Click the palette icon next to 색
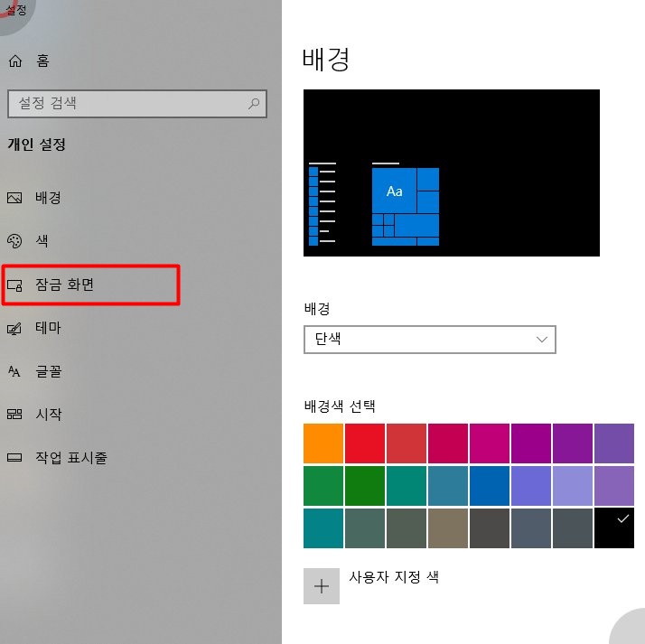The width and height of the screenshot is (645, 644). pyautogui.click(x=14, y=241)
